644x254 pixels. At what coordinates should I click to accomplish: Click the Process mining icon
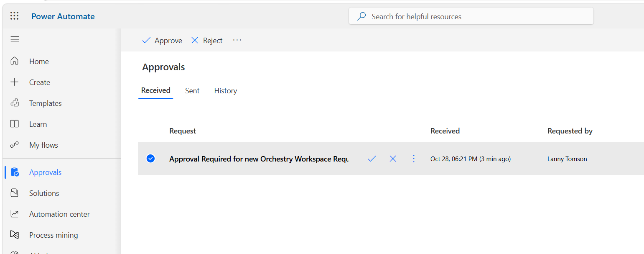click(15, 235)
